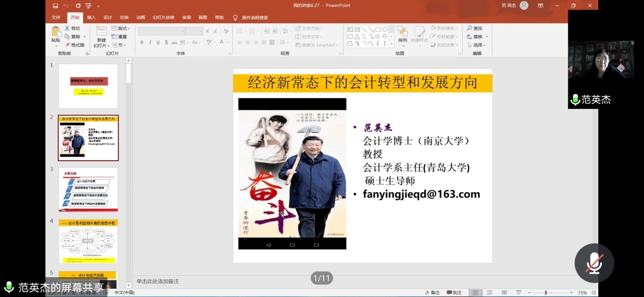The width and height of the screenshot is (644, 297).
Task: Open the Select (选择) dropdown menu
Action: click(477, 44)
